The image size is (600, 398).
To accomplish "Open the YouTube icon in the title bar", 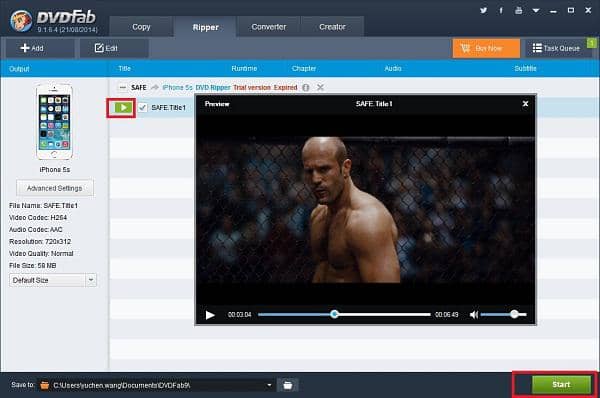I will click(x=518, y=10).
